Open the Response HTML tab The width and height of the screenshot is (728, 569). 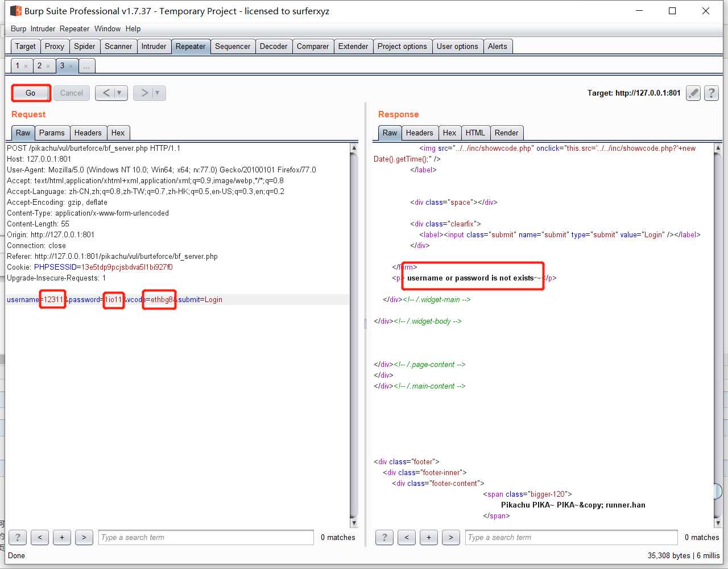pyautogui.click(x=475, y=133)
